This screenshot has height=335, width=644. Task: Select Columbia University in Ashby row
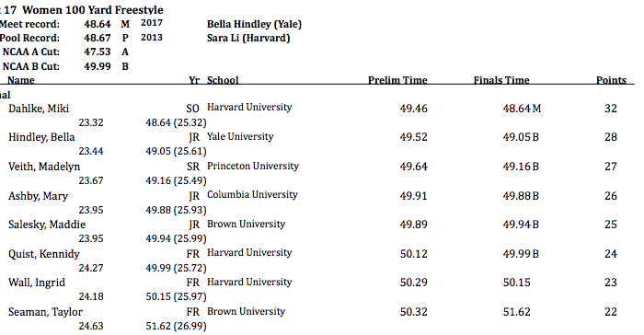click(252, 194)
